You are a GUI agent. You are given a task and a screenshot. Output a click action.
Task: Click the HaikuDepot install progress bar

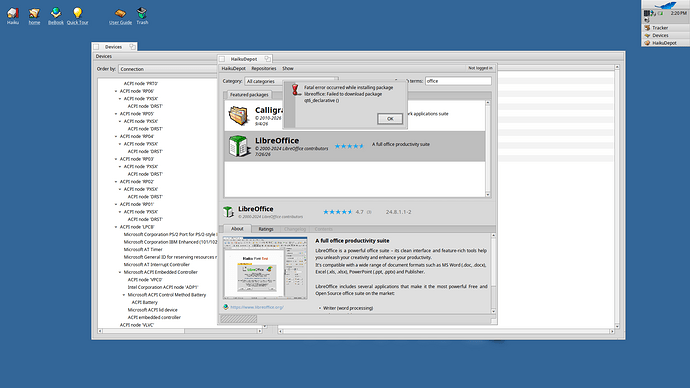tap(239, 319)
